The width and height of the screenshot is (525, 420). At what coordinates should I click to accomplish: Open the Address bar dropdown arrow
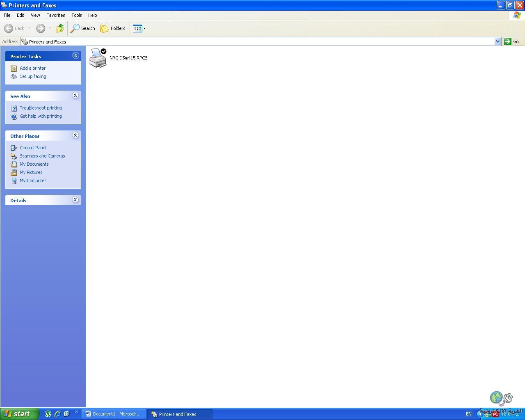(x=498, y=41)
